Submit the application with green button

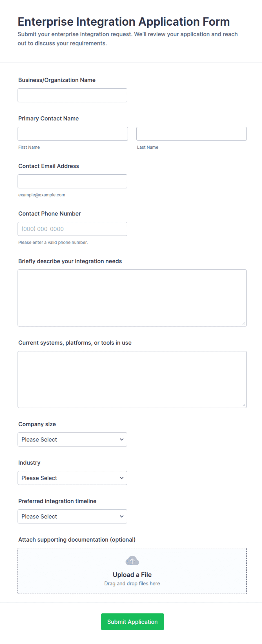[x=132, y=622]
